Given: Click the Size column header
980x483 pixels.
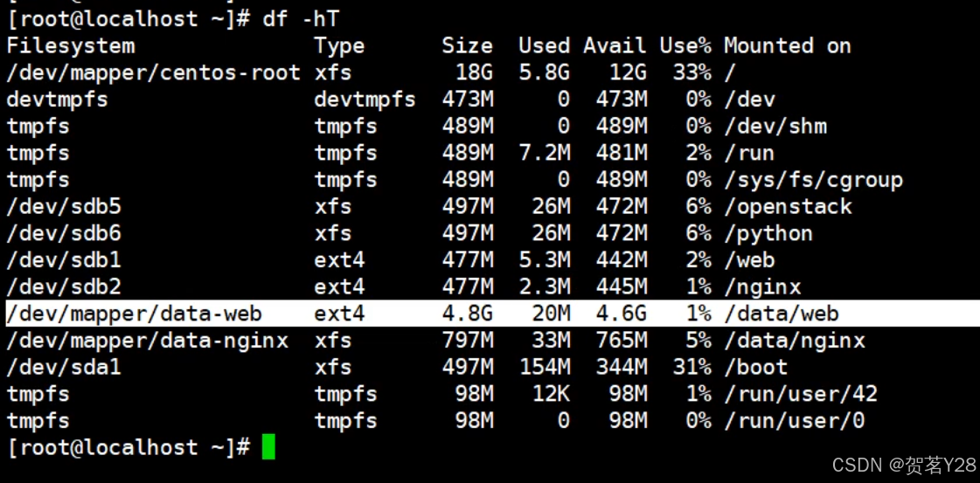Looking at the screenshot, I should (468, 46).
